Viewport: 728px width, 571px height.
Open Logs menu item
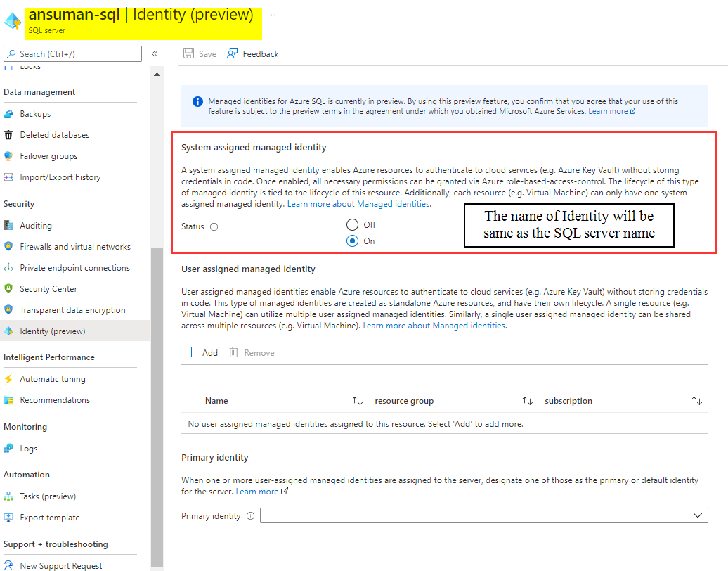[x=29, y=449]
